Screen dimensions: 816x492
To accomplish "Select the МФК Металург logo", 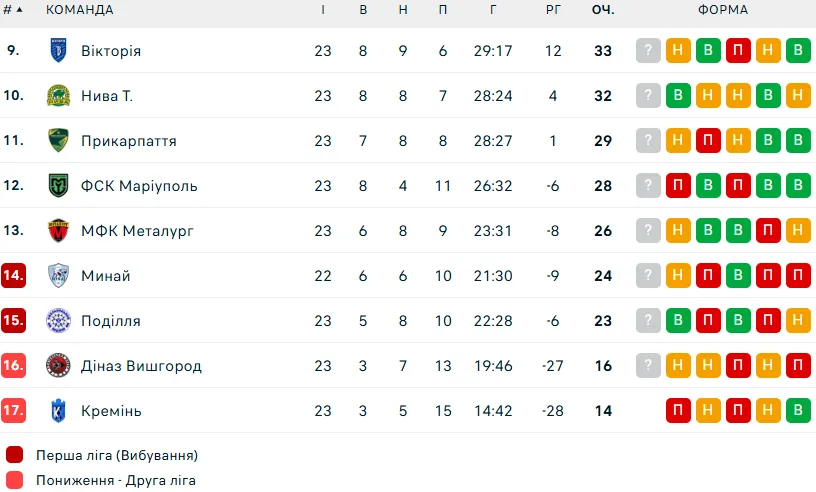I will tap(58, 231).
